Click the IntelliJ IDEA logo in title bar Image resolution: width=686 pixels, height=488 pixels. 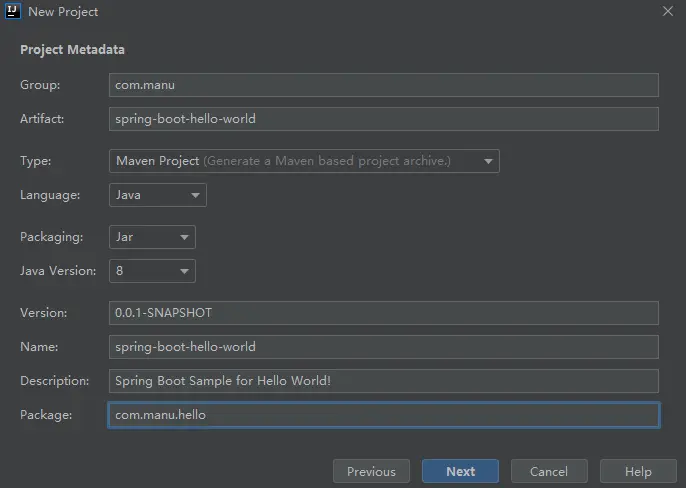pyautogui.click(x=13, y=12)
